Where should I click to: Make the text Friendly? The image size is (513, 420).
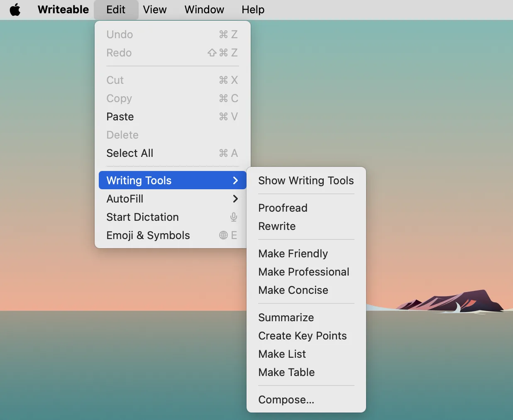[293, 254]
